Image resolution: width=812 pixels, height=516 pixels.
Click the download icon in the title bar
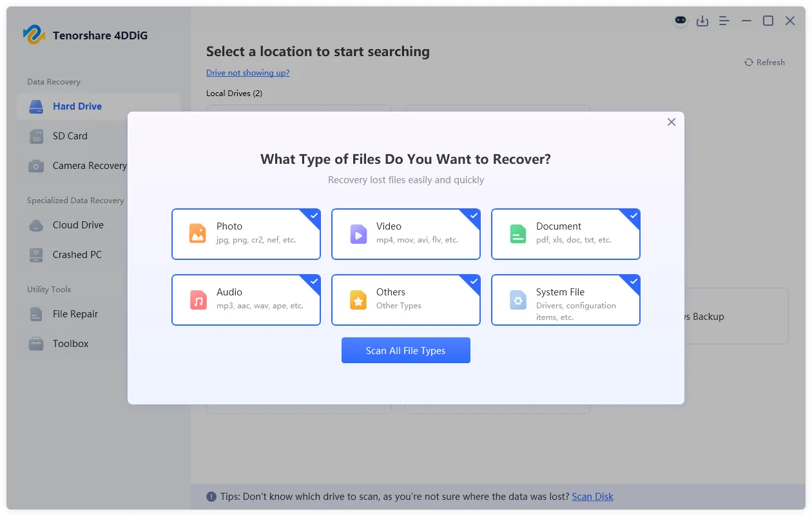point(702,21)
